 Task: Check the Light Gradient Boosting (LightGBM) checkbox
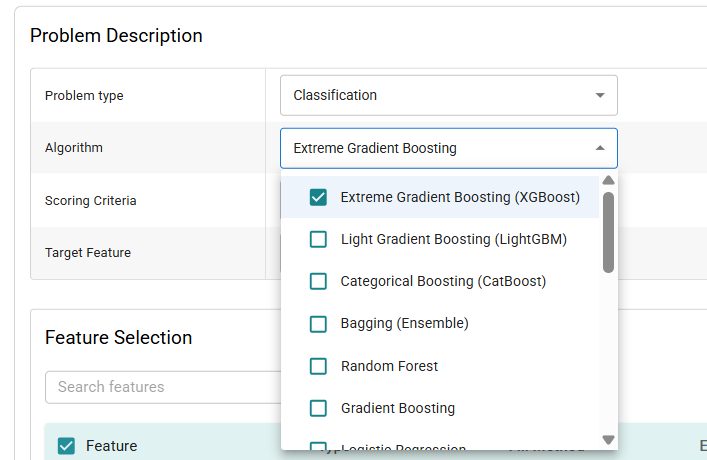(x=318, y=239)
